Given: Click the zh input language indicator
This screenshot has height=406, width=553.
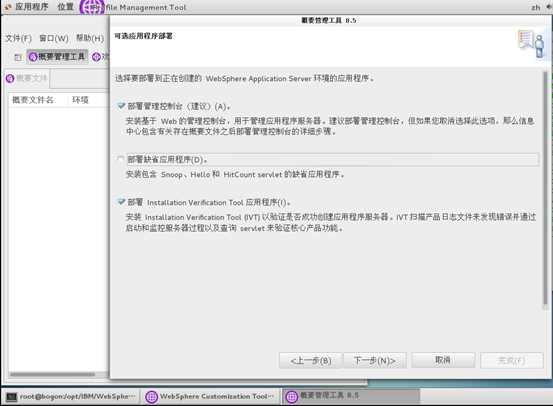Looking at the screenshot, I should (x=535, y=7).
